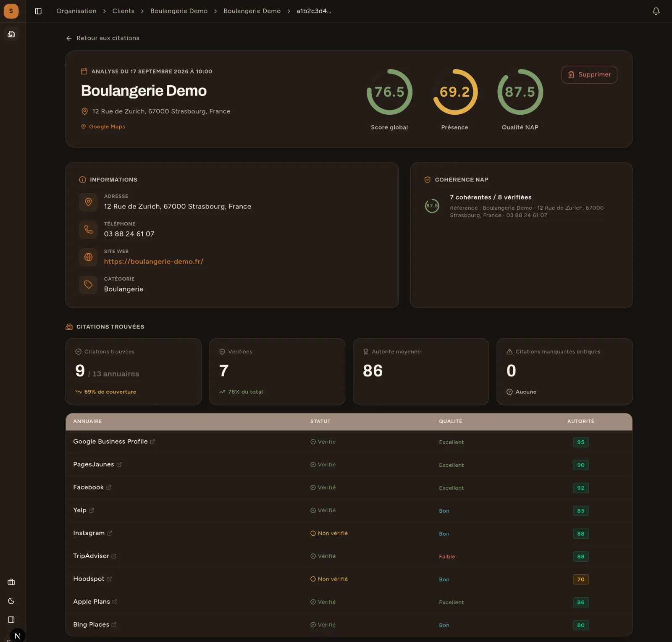This screenshot has height=642, width=672.
Task: Return via Retour aux citations
Action: [x=102, y=38]
